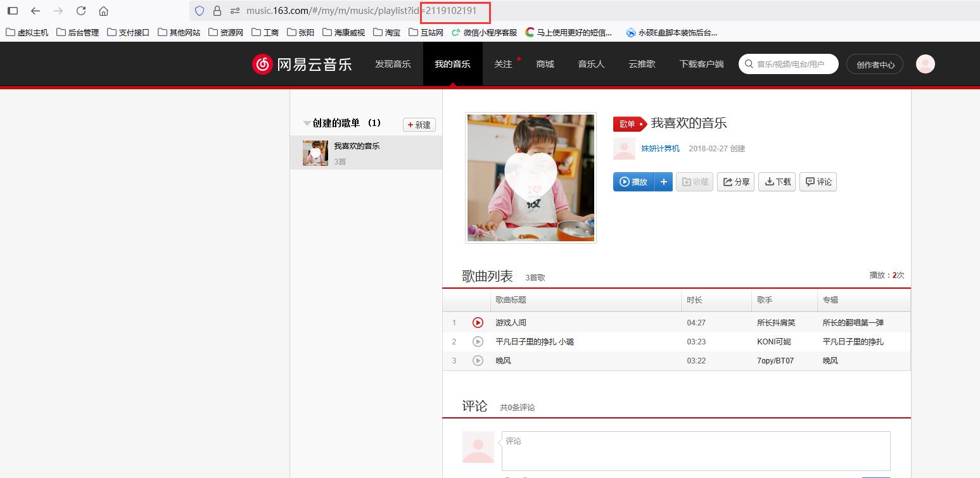Open the 分享 share button

point(735,182)
